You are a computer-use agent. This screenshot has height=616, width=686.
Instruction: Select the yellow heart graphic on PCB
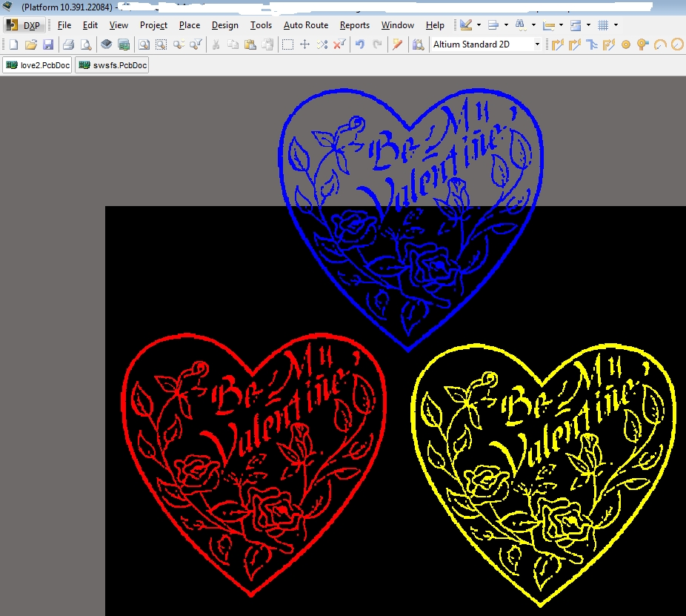pyautogui.click(x=543, y=475)
